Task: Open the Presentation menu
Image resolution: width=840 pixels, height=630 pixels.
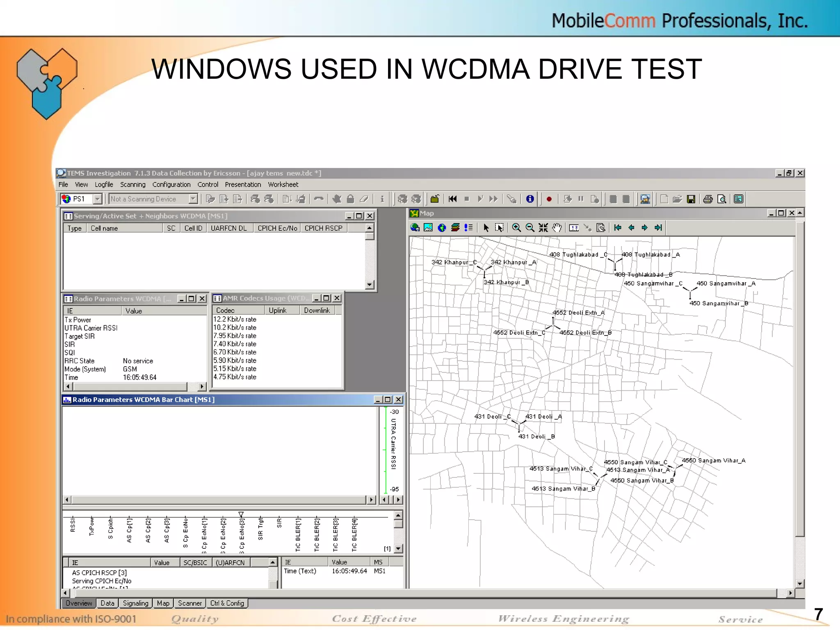Action: (243, 185)
